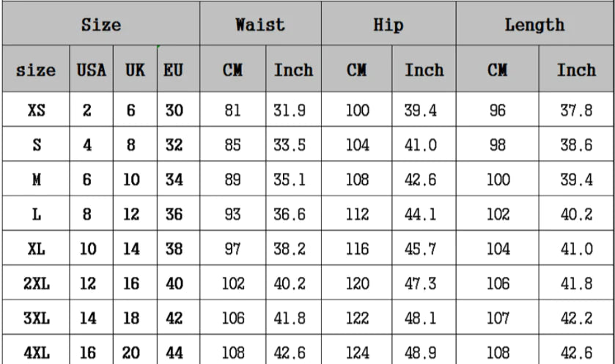Click the USA subheader cell

click(x=92, y=70)
